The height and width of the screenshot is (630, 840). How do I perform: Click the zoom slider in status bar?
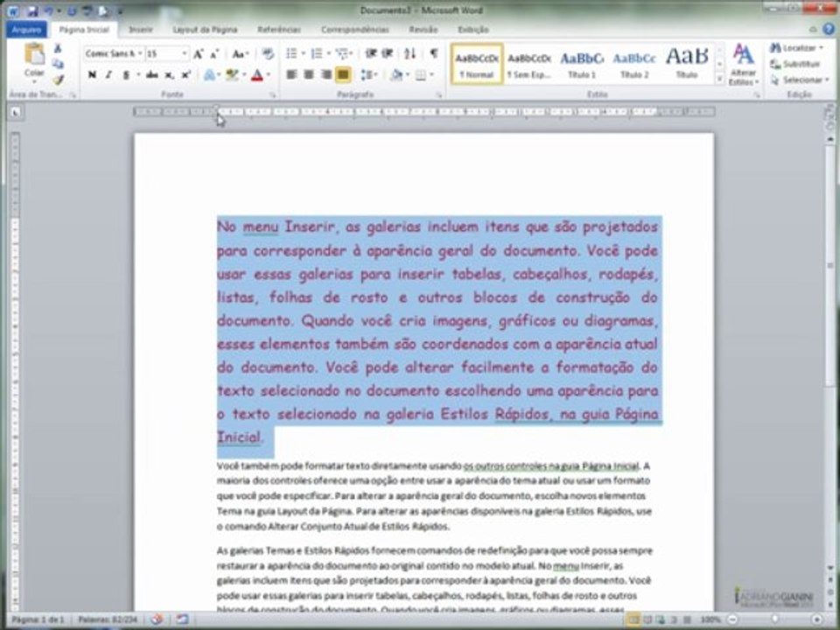pyautogui.click(x=774, y=619)
